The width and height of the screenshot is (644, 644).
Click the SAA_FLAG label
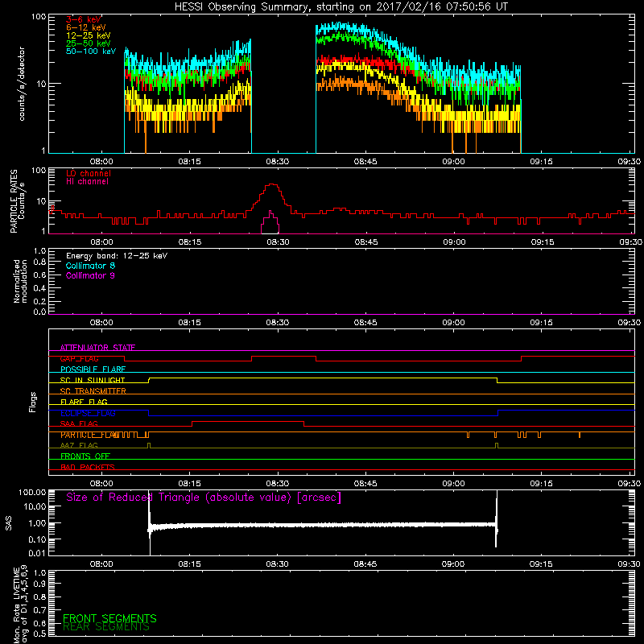click(79, 424)
